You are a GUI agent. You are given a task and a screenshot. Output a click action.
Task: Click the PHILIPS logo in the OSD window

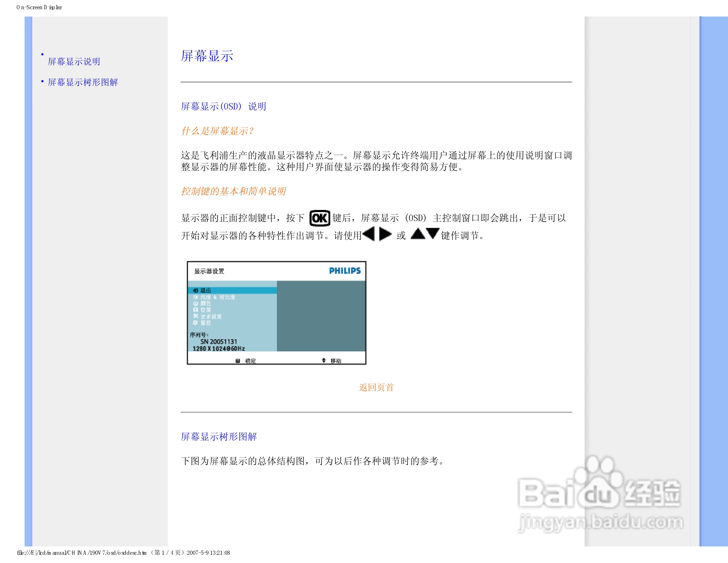coord(345,271)
